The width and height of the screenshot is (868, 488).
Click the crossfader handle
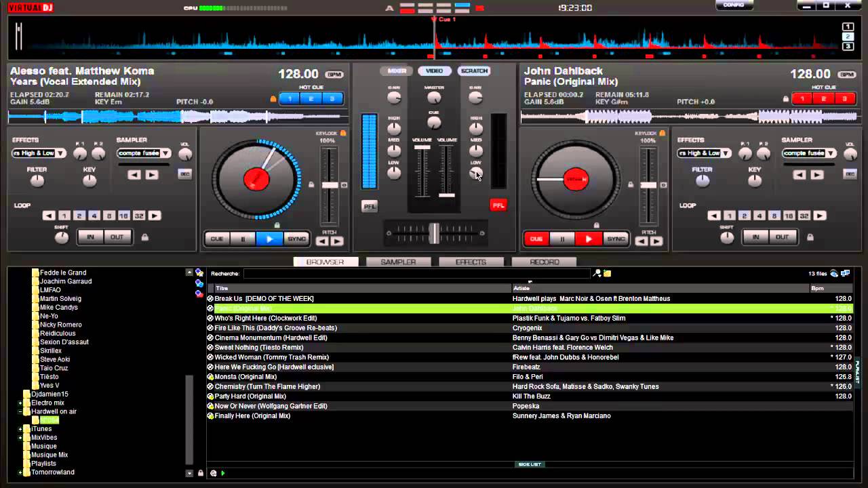click(x=434, y=233)
